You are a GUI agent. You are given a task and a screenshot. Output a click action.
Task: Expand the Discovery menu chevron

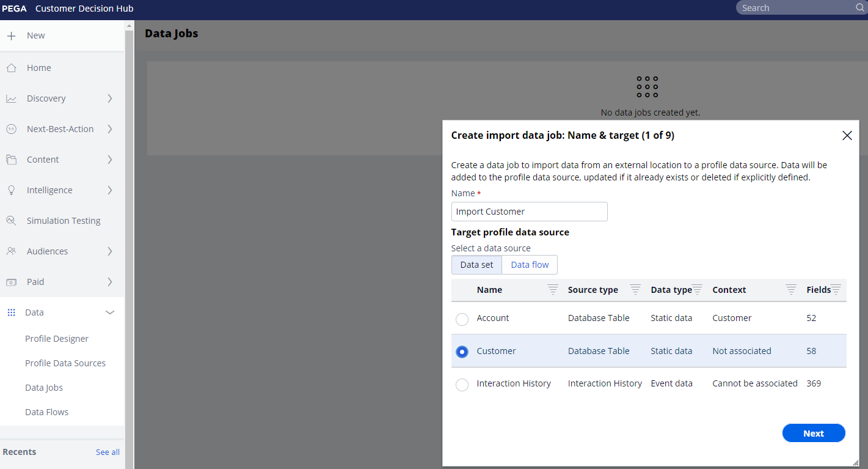[110, 98]
